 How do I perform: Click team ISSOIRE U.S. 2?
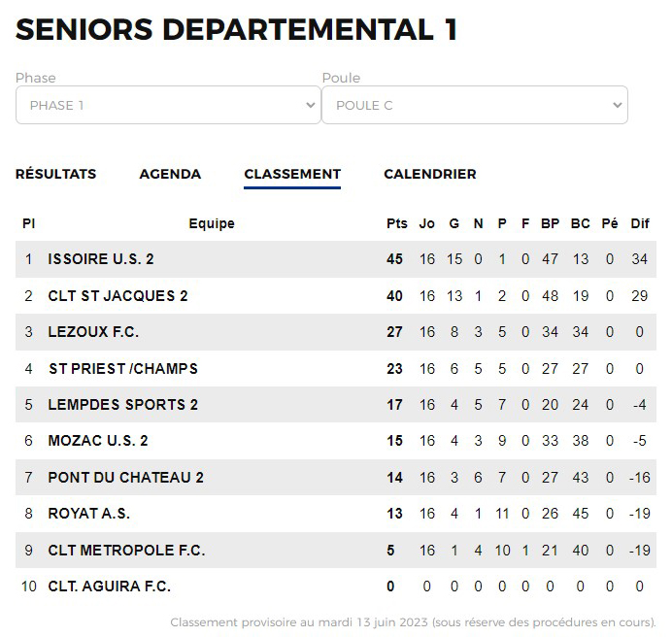coord(101,259)
